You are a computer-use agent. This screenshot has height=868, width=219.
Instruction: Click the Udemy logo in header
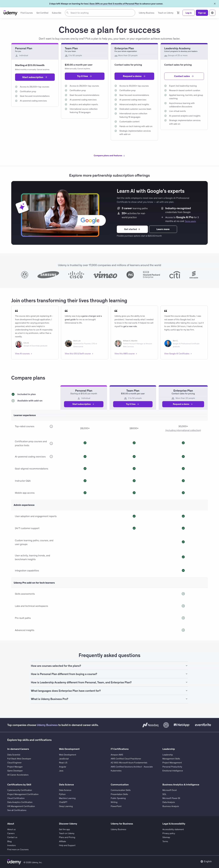click(x=10, y=13)
